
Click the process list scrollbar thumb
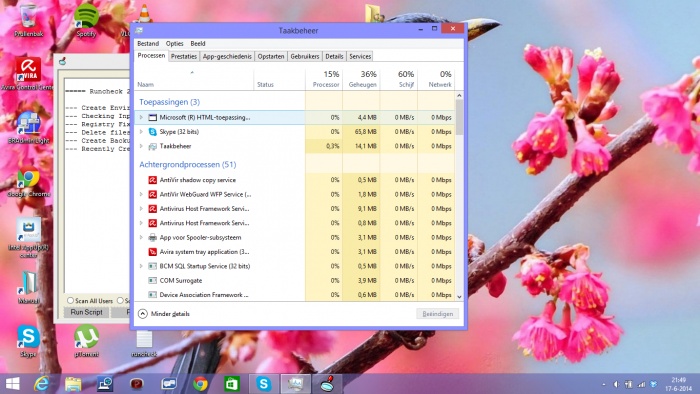click(x=459, y=117)
